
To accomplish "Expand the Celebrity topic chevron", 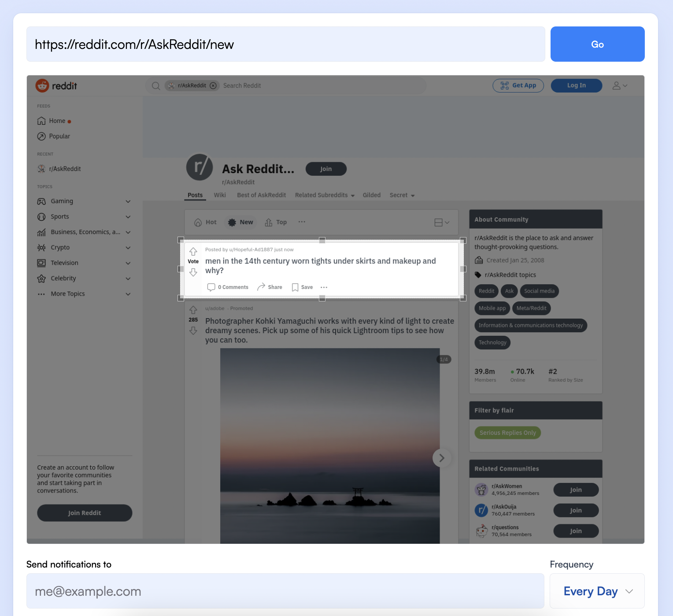I will pyautogui.click(x=128, y=278).
